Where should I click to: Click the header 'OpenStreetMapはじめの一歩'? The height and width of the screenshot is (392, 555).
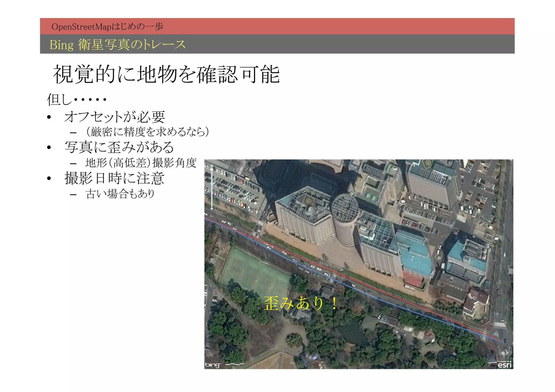point(107,27)
